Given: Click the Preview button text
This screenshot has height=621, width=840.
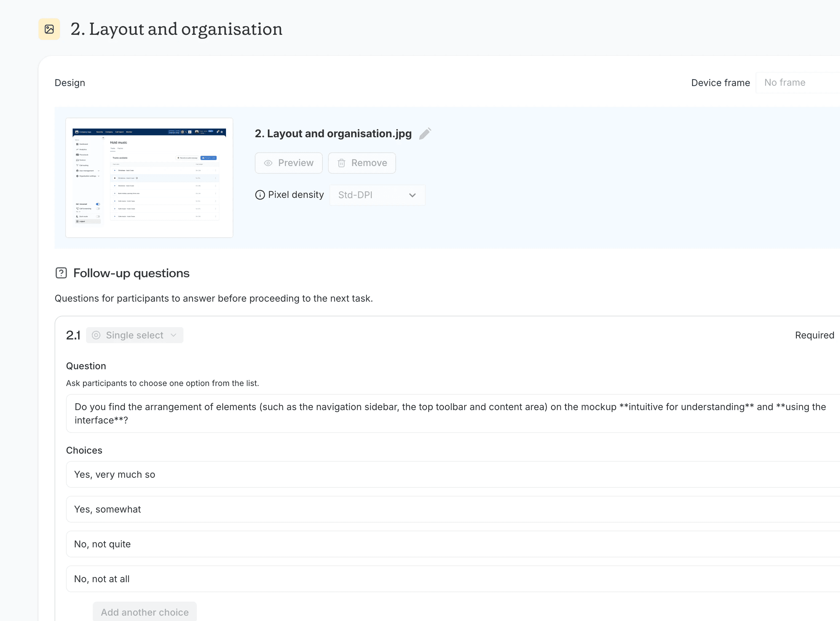Looking at the screenshot, I should pyautogui.click(x=296, y=163).
